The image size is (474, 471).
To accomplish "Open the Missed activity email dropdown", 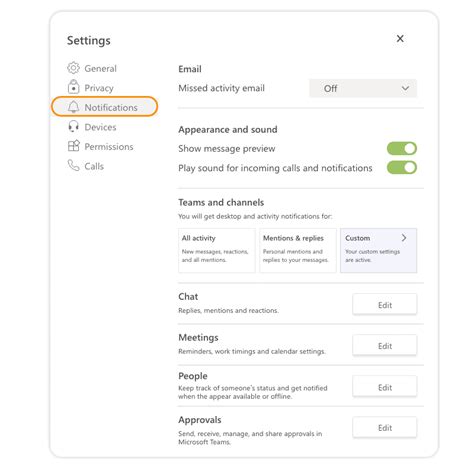I will click(363, 88).
